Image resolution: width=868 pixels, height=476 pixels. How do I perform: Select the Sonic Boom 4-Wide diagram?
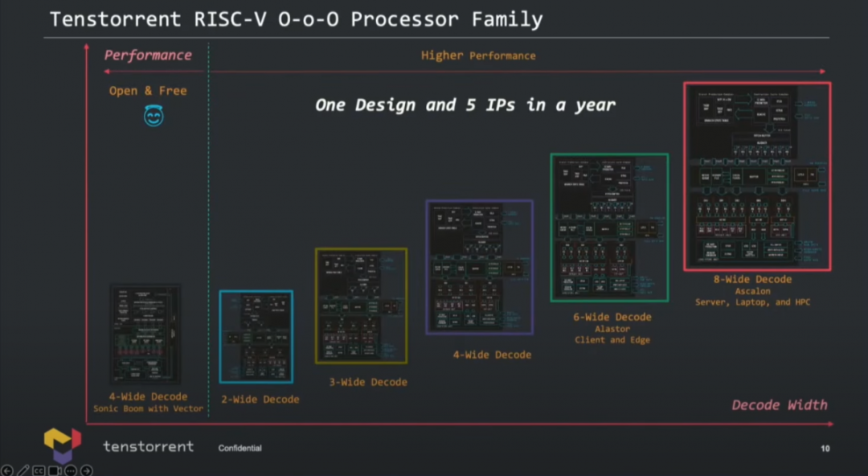click(x=145, y=334)
